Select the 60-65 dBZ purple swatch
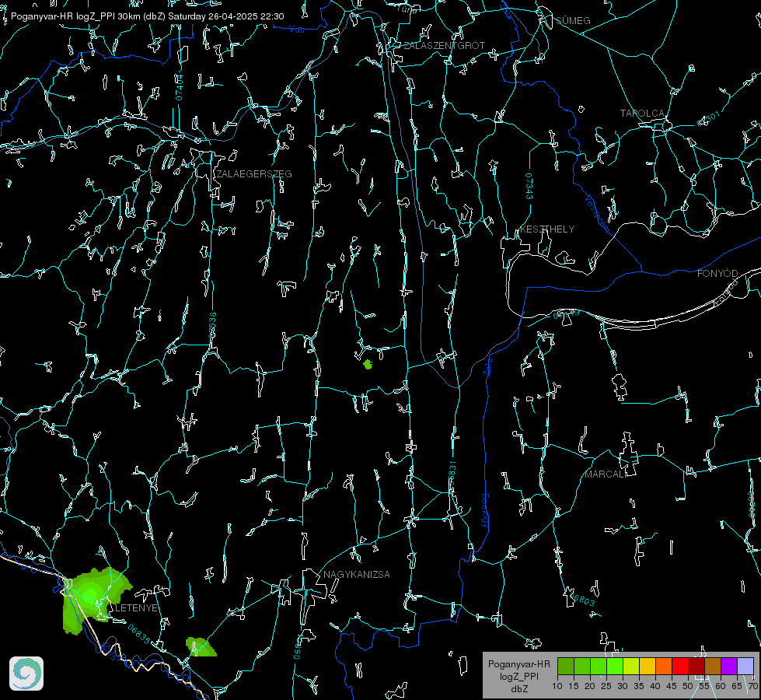Viewport: 761px width, 700px height. (x=729, y=666)
